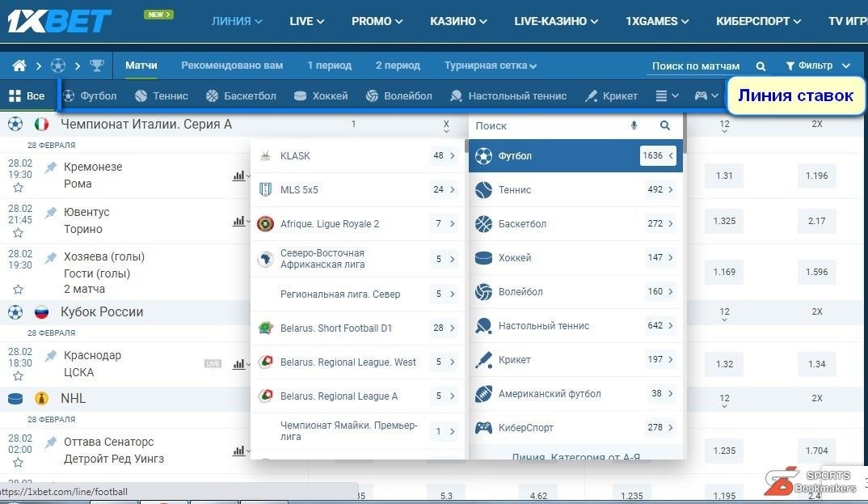868x504 pixels.
Task: Open Северо-Восточная Африканская лига
Action: (x=357, y=259)
